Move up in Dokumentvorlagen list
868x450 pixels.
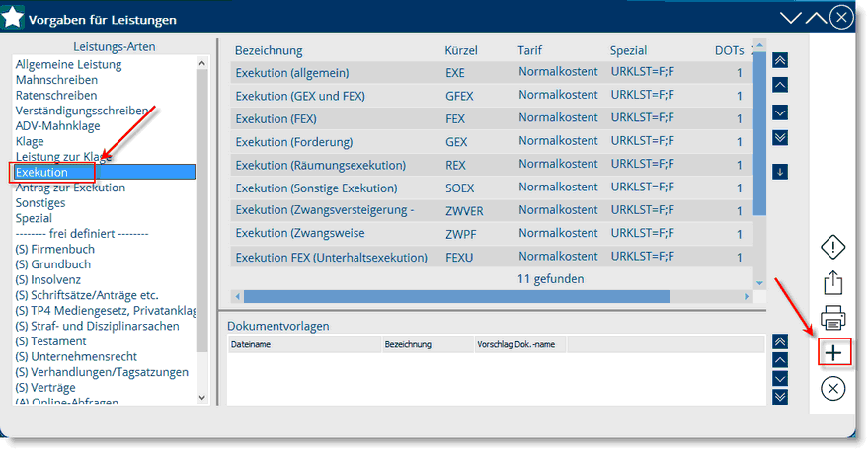tap(780, 360)
